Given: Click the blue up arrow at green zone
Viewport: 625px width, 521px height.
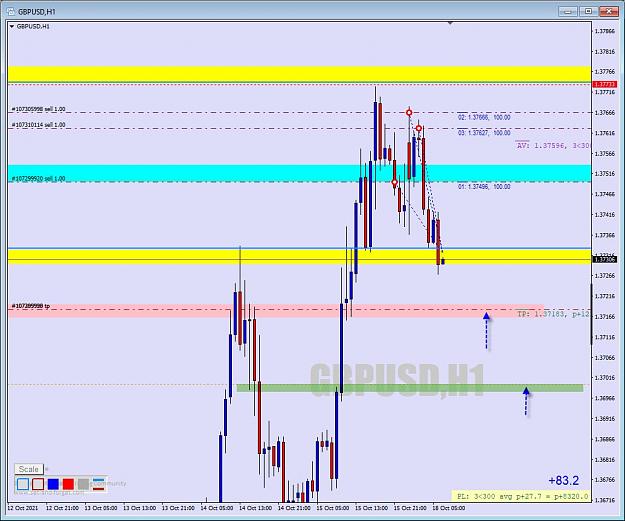Looking at the screenshot, I should click(526, 401).
